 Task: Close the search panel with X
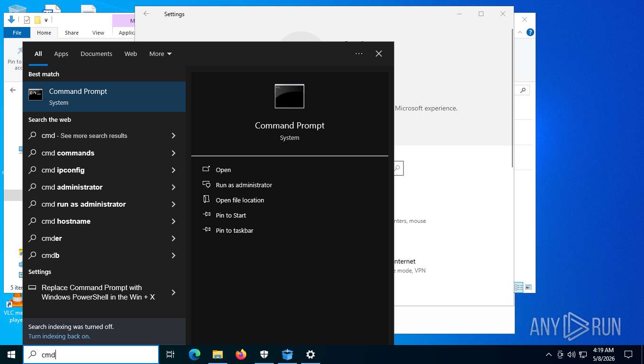pos(379,54)
